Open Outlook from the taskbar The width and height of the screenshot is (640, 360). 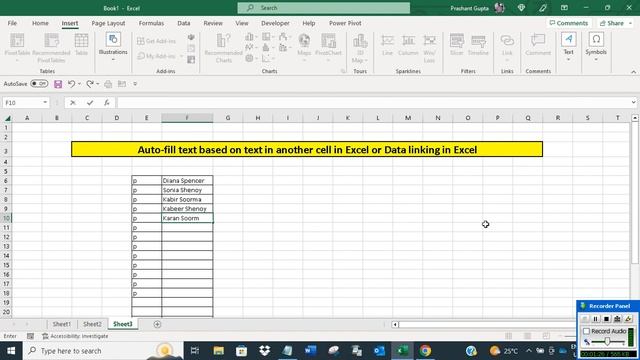tap(379, 351)
